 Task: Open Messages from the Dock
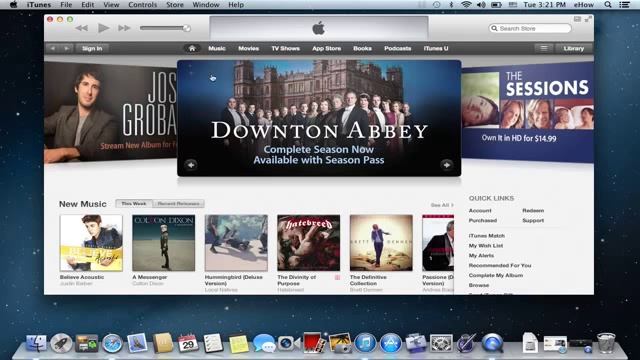coord(264,343)
